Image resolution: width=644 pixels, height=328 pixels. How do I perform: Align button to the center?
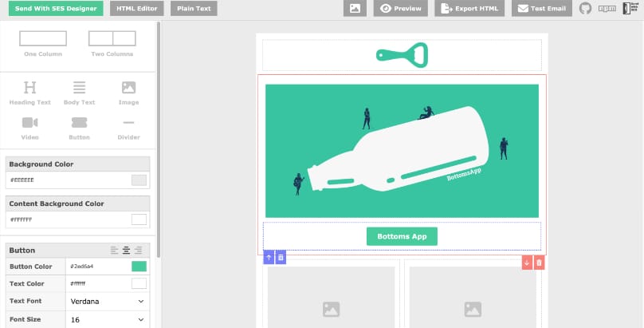click(x=127, y=251)
